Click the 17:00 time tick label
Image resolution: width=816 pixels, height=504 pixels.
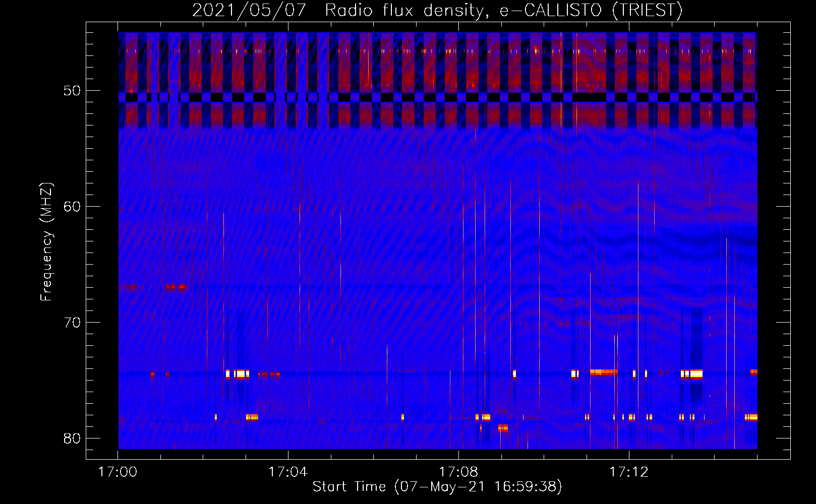[118, 472]
